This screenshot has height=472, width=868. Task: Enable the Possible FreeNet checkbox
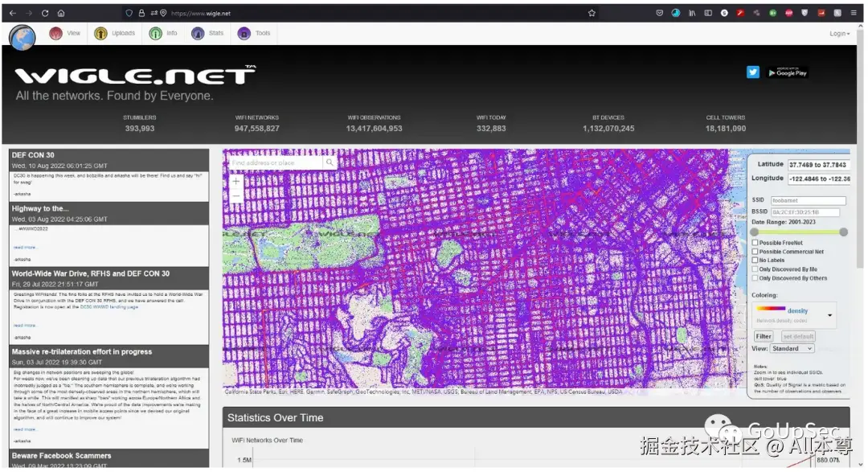point(755,243)
